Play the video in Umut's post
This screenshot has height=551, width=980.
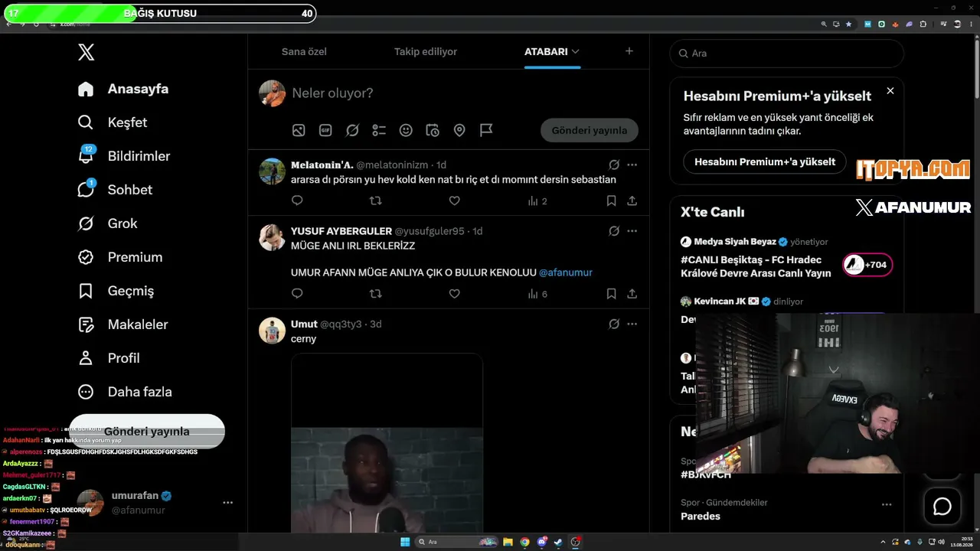pyautogui.click(x=387, y=443)
